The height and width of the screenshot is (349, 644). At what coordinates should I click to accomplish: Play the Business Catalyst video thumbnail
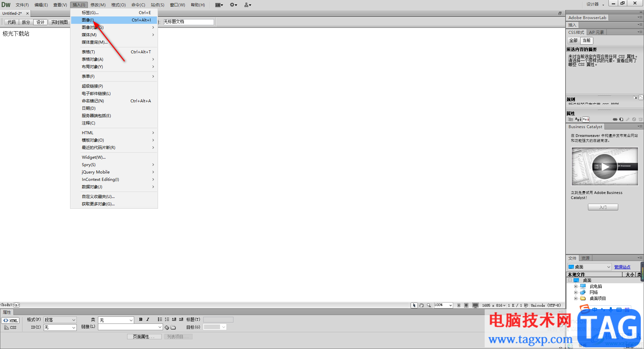click(605, 166)
